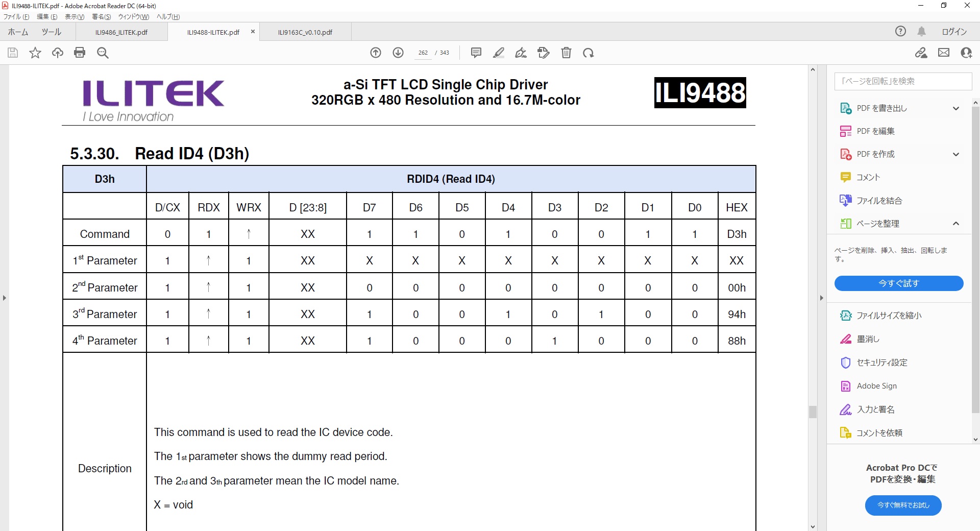Image resolution: width=980 pixels, height=531 pixels.
Task: Collapse the ページを整理 section chevron
Action: (x=955, y=223)
